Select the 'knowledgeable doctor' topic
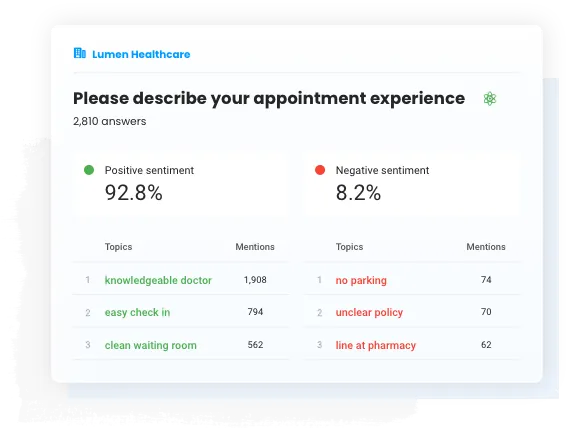This screenshot has width=570, height=428. coord(158,280)
